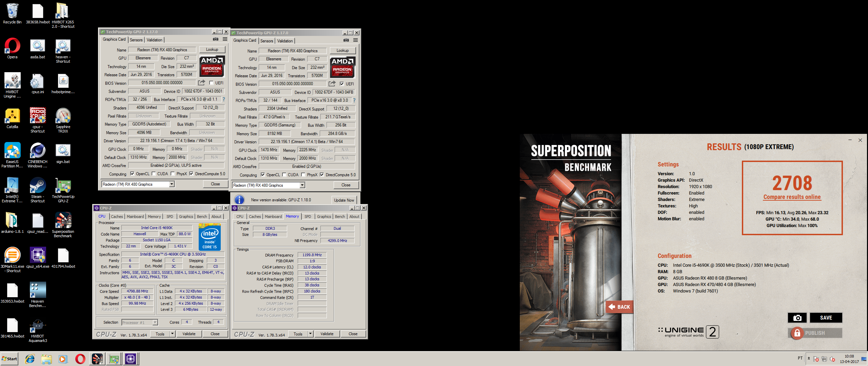Viewport: 868px width, 366px height.
Task: Open the Recycle Bin desktop icon
Action: pyautogui.click(x=12, y=14)
